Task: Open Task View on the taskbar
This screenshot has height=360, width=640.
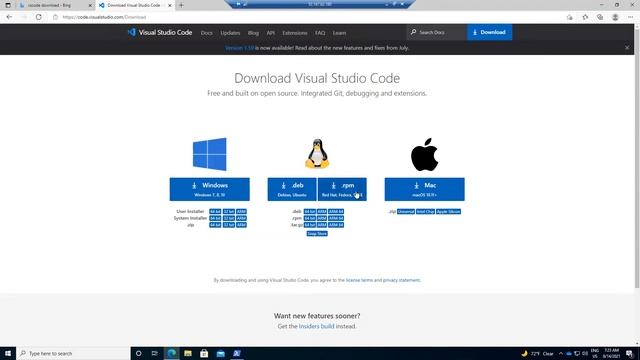Action: tap(154, 353)
